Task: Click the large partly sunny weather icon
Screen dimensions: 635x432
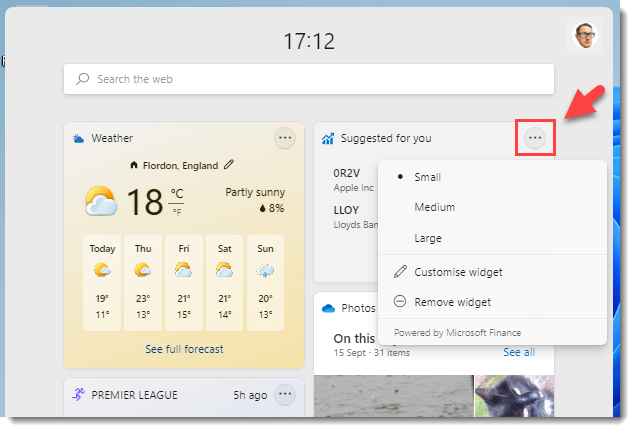Action: click(101, 201)
